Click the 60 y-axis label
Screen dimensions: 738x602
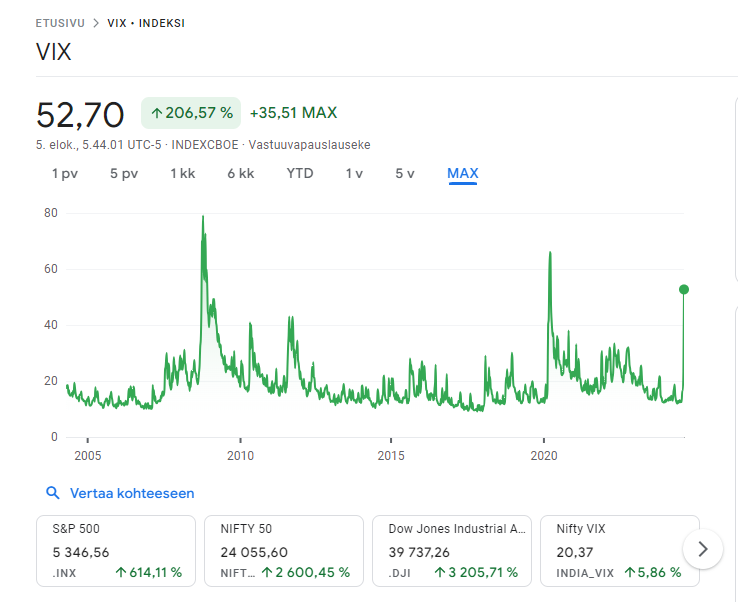pos(51,269)
